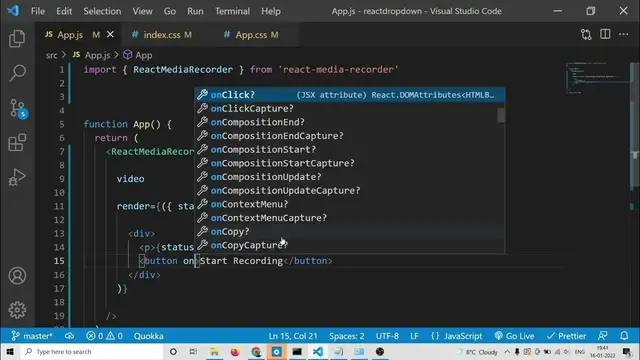Open the View menu

coord(142,11)
